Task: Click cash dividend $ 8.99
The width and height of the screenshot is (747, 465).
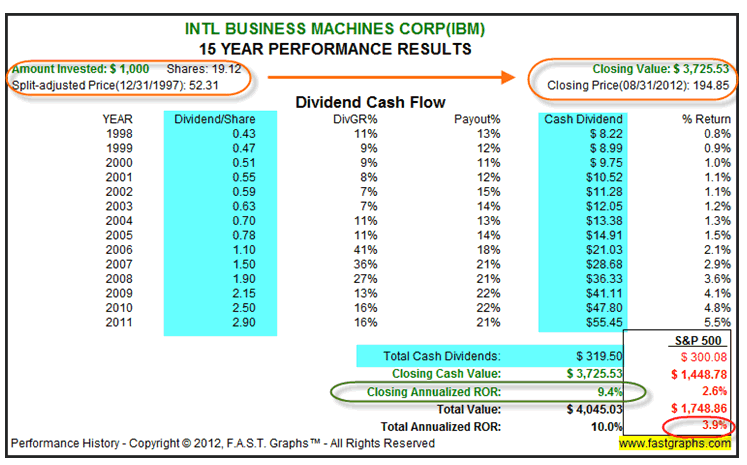Action: (x=606, y=148)
